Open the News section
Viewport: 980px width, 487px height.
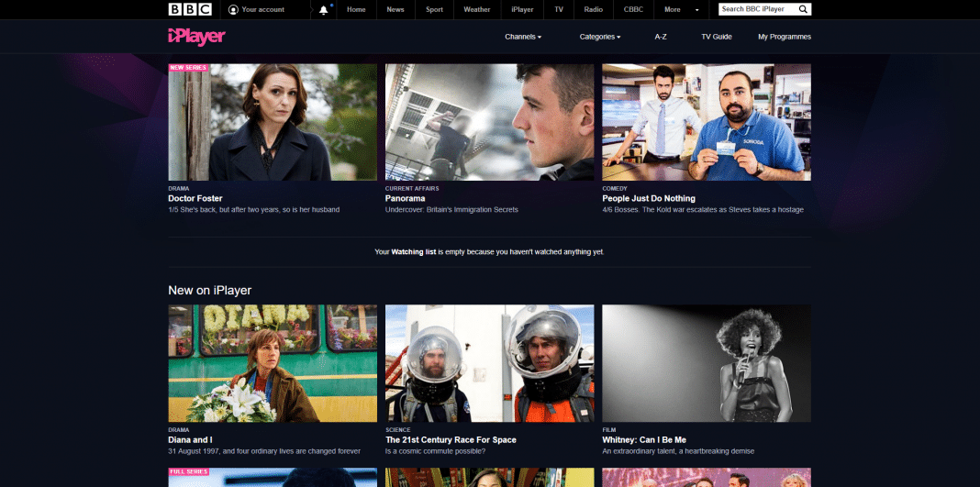[x=395, y=9]
